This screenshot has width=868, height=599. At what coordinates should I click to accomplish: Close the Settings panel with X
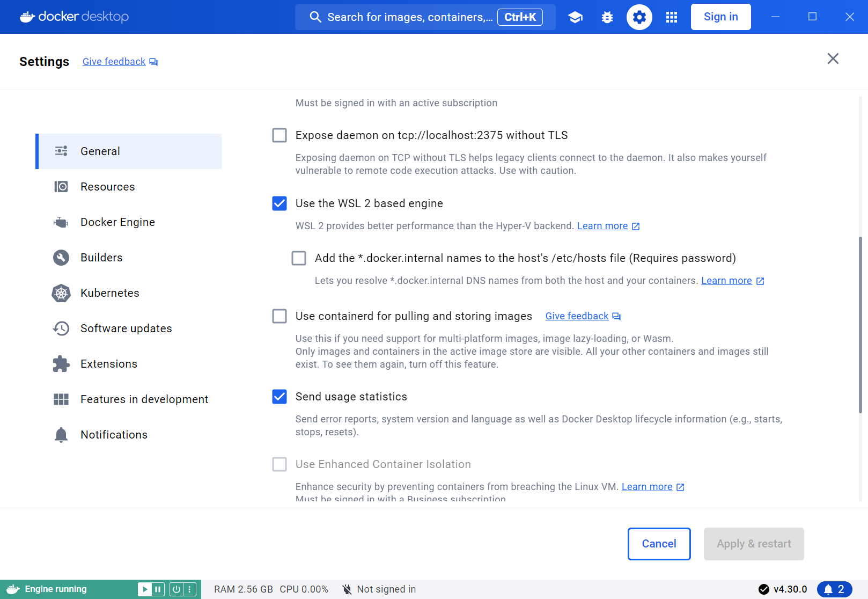tap(833, 59)
